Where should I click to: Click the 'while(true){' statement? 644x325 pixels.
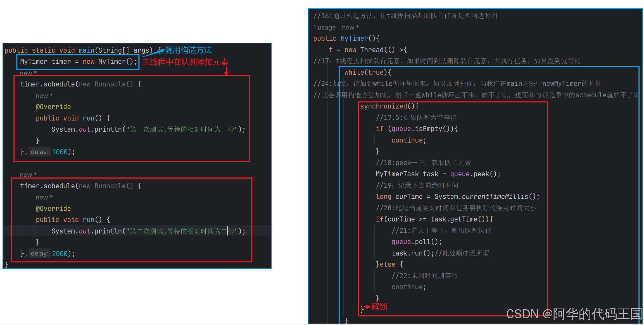[368, 73]
